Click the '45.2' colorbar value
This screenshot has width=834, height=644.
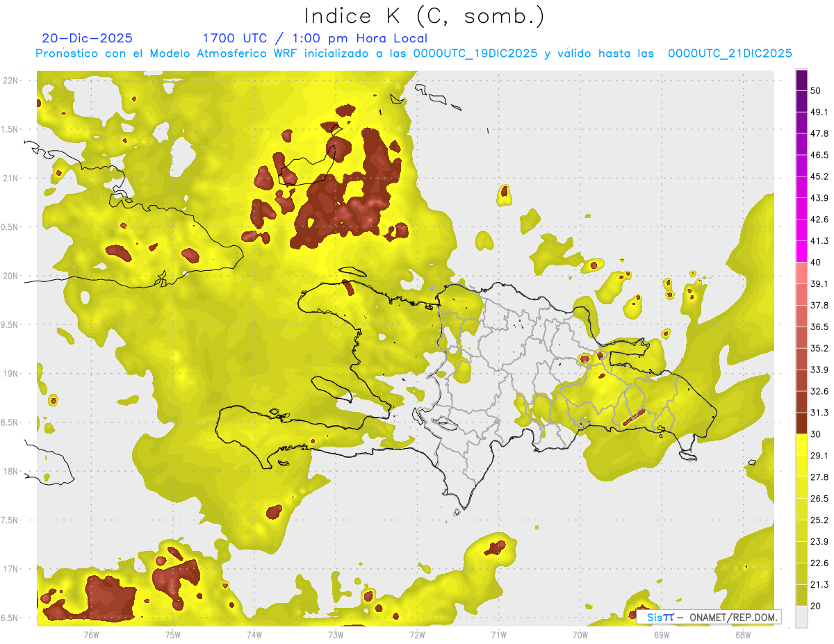click(x=819, y=176)
